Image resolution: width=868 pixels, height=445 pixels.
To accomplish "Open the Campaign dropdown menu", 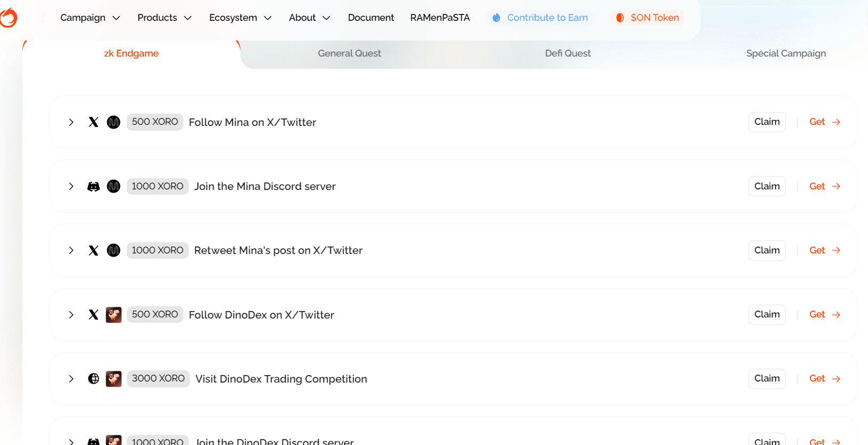I will pos(90,18).
